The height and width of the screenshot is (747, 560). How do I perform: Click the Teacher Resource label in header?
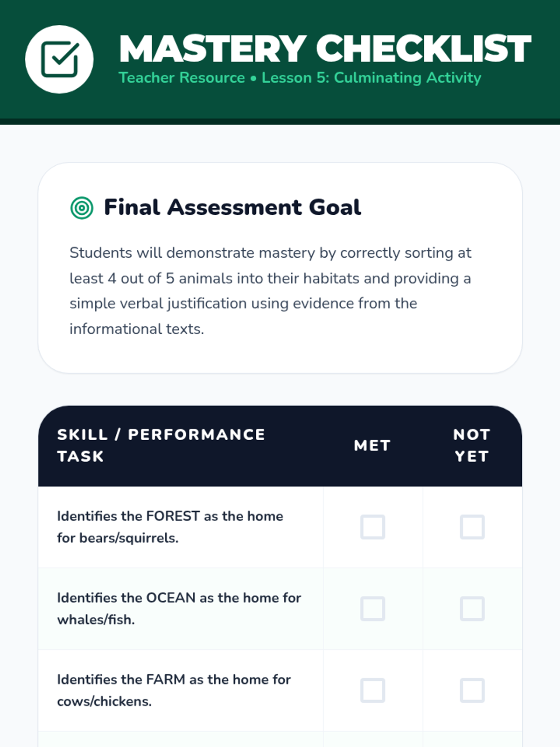[182, 78]
